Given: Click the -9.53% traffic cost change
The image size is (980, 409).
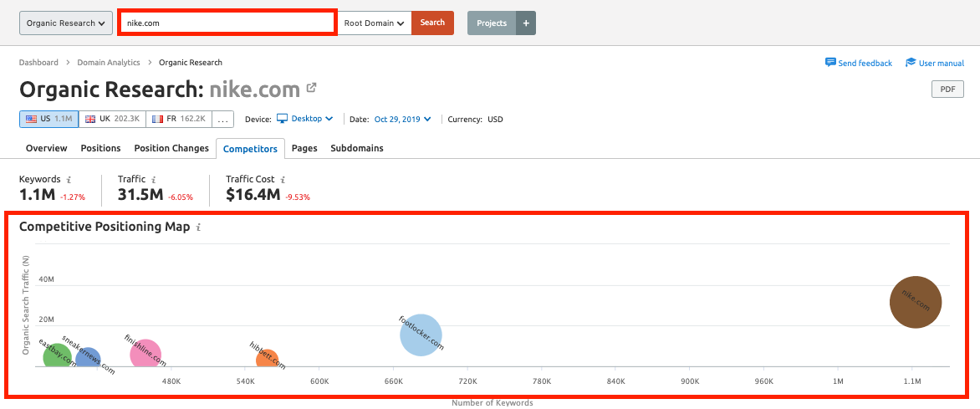Looking at the screenshot, I should click(298, 197).
